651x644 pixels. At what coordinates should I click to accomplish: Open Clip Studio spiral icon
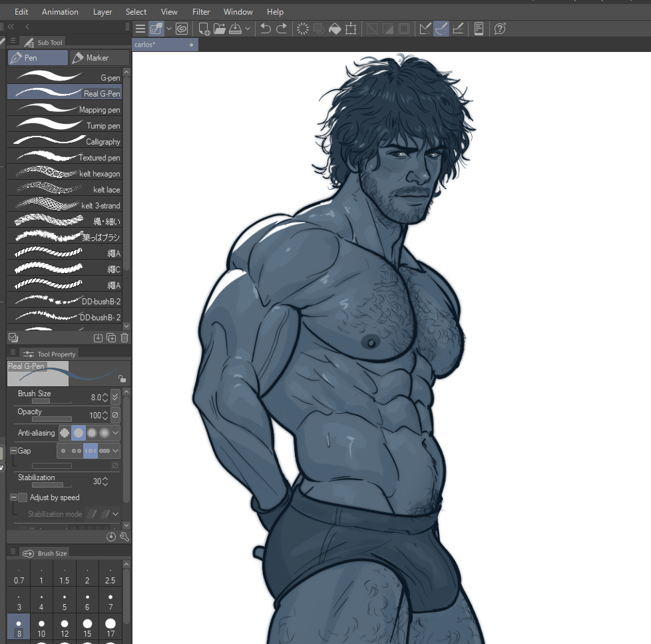(182, 29)
